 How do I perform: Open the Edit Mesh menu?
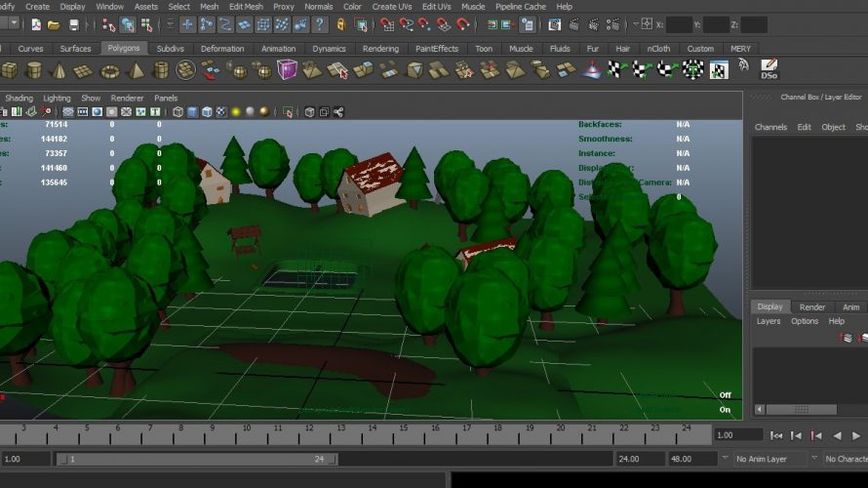(246, 7)
